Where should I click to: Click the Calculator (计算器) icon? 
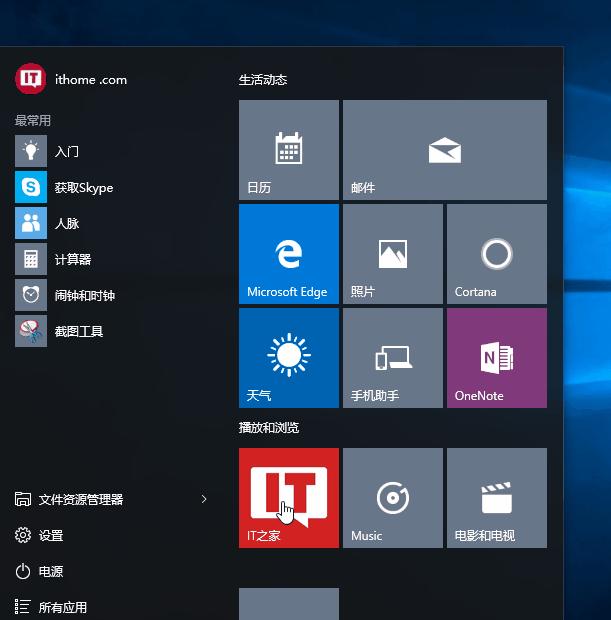(31, 259)
